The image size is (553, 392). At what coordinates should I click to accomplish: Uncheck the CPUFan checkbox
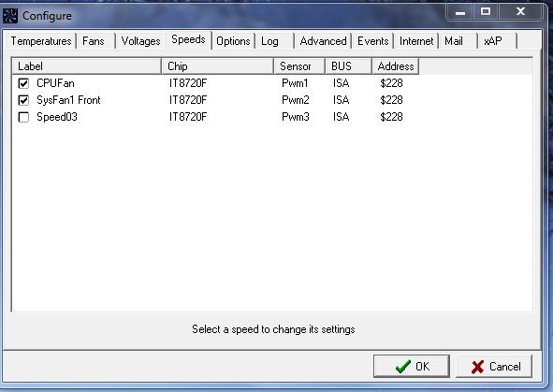pos(23,83)
